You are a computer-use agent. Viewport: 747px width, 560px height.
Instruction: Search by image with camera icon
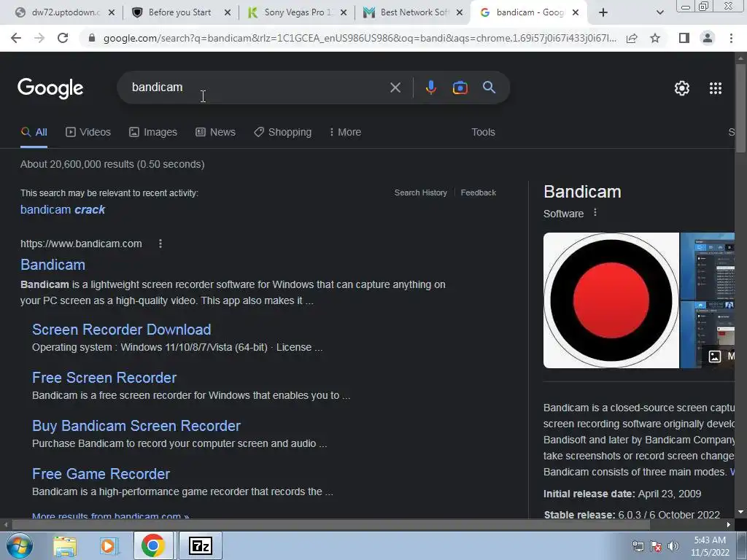coord(460,87)
